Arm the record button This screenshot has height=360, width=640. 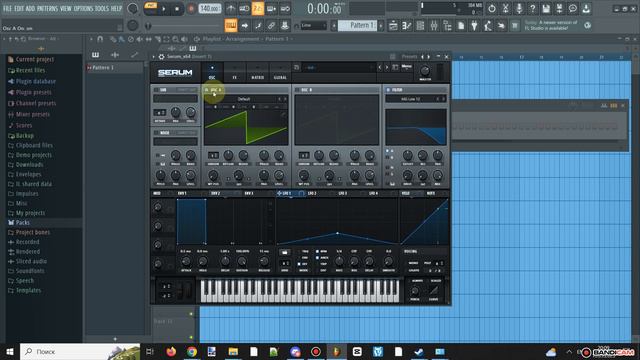(x=191, y=9)
